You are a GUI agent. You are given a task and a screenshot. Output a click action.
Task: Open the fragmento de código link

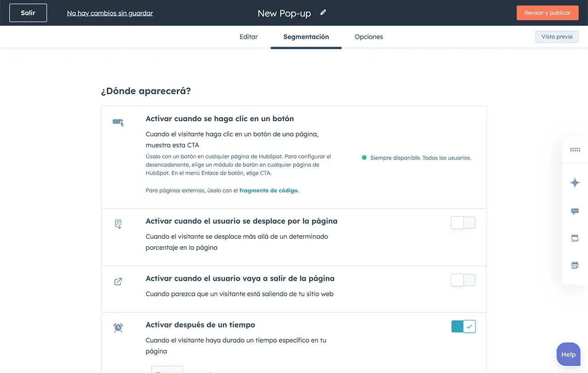click(269, 190)
